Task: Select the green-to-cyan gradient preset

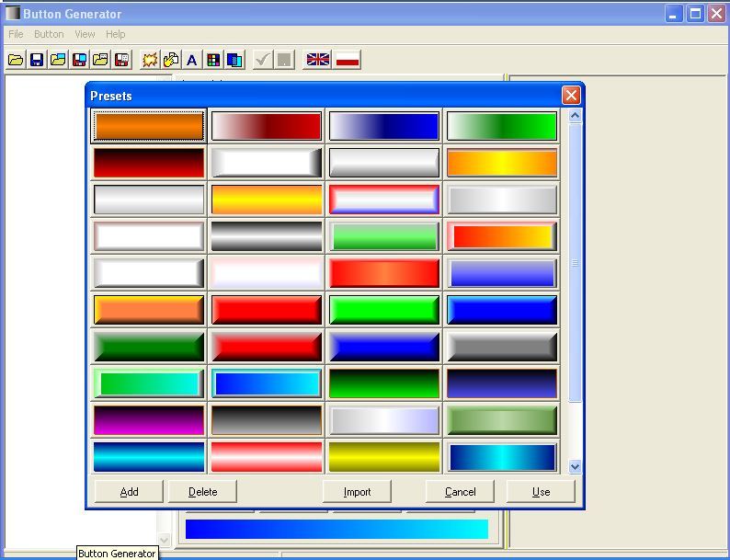Action: click(149, 383)
